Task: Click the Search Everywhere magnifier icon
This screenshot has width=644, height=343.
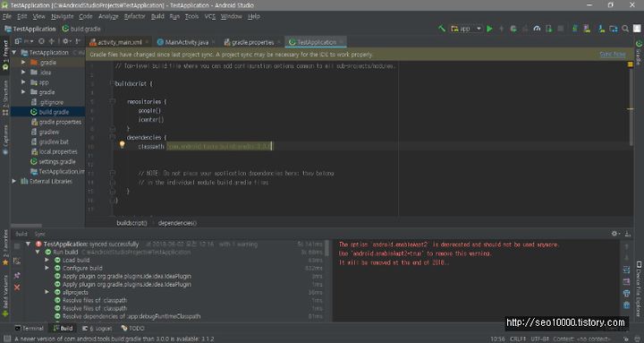Action: pyautogui.click(x=625, y=29)
